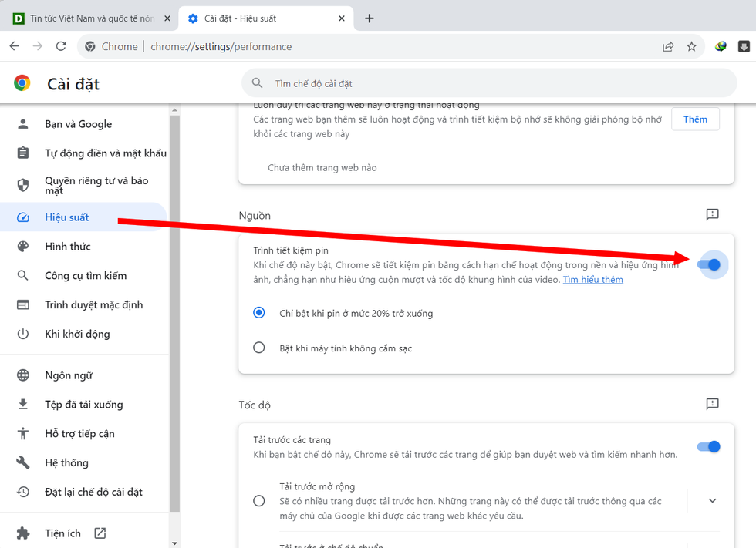Click the feedback icon next to Nguồn
756x548 pixels.
tap(712, 215)
